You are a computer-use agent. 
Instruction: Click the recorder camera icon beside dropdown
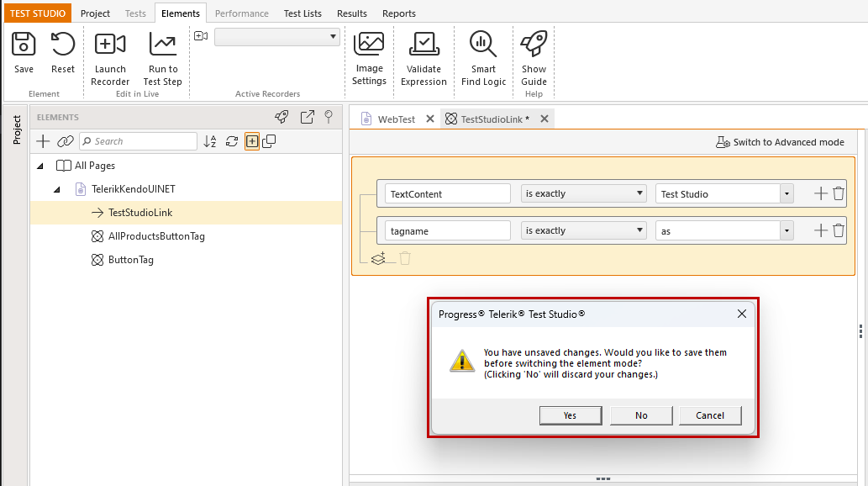(x=201, y=36)
